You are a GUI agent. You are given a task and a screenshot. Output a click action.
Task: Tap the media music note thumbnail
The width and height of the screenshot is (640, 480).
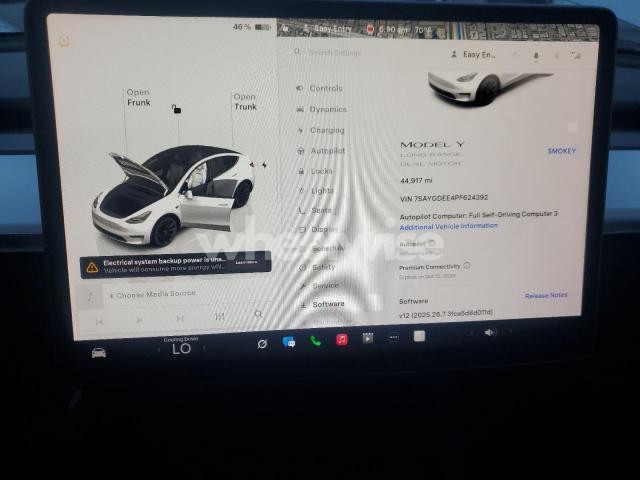point(90,296)
